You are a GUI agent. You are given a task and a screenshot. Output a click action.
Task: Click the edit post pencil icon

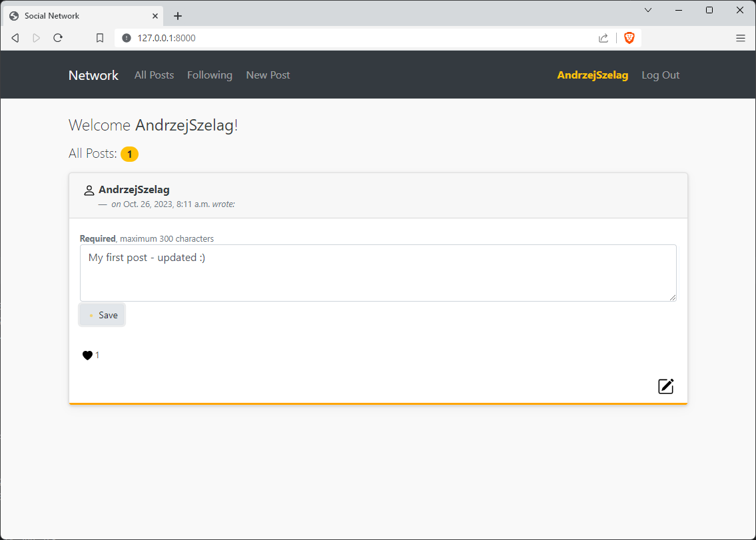666,386
